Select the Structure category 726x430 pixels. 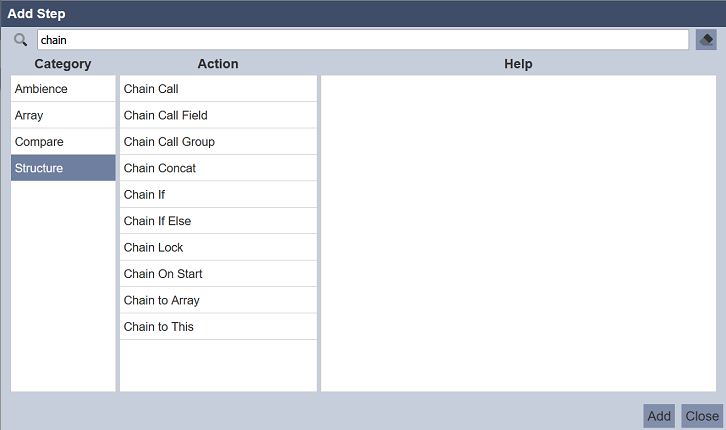[63, 168]
